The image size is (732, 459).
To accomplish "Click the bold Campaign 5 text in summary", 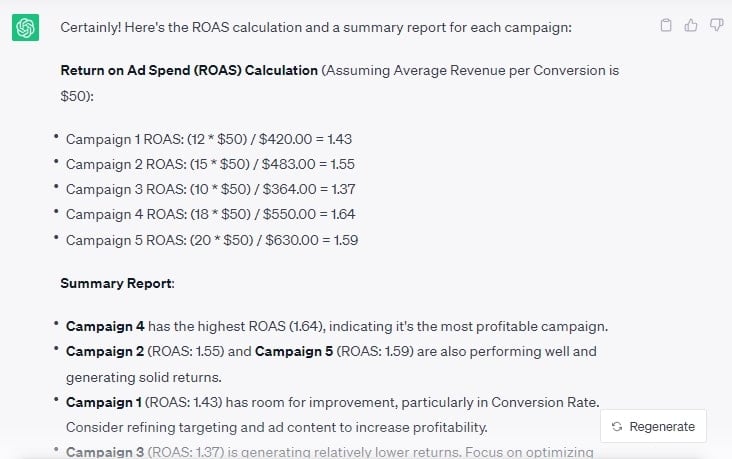I will [x=292, y=351].
